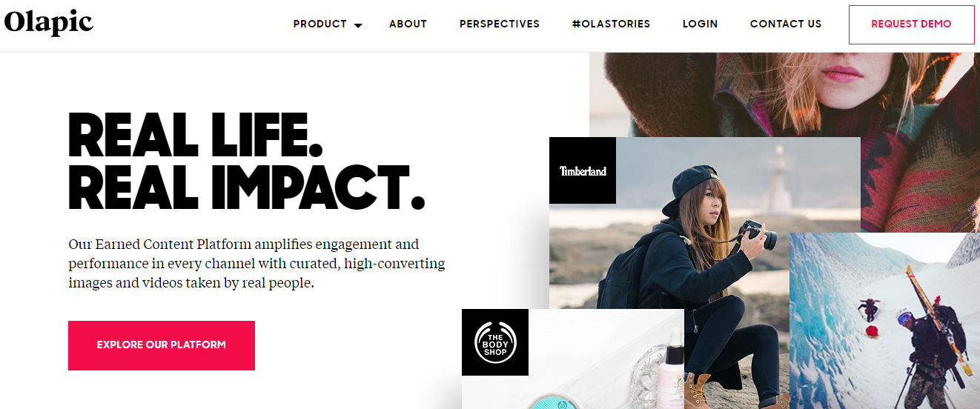This screenshot has width=980, height=409.
Task: Click The Body Shop logo tile
Action: [x=495, y=342]
